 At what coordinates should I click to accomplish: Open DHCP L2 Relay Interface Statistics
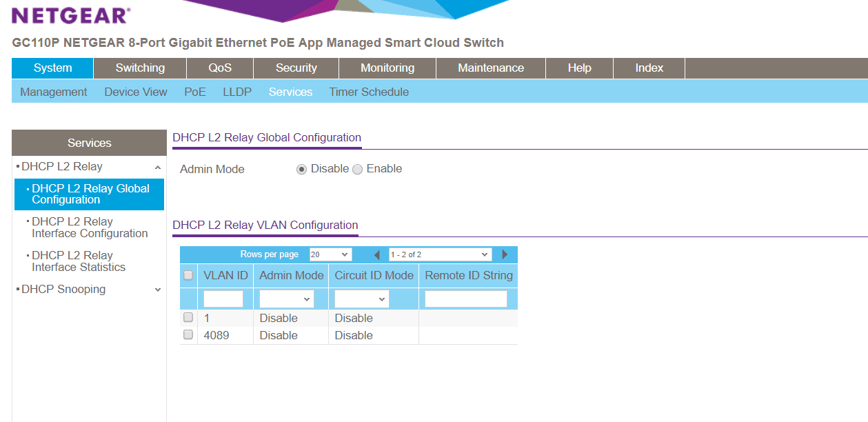coord(79,261)
